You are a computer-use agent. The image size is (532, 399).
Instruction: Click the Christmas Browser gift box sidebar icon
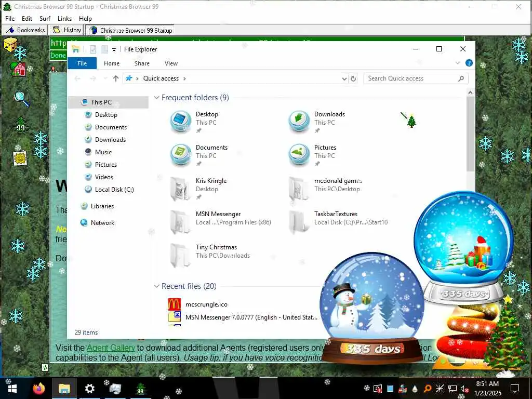pyautogui.click(x=10, y=45)
